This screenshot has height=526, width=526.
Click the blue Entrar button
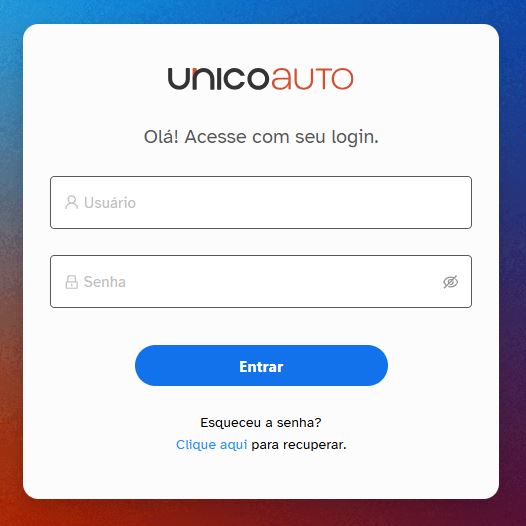(261, 365)
